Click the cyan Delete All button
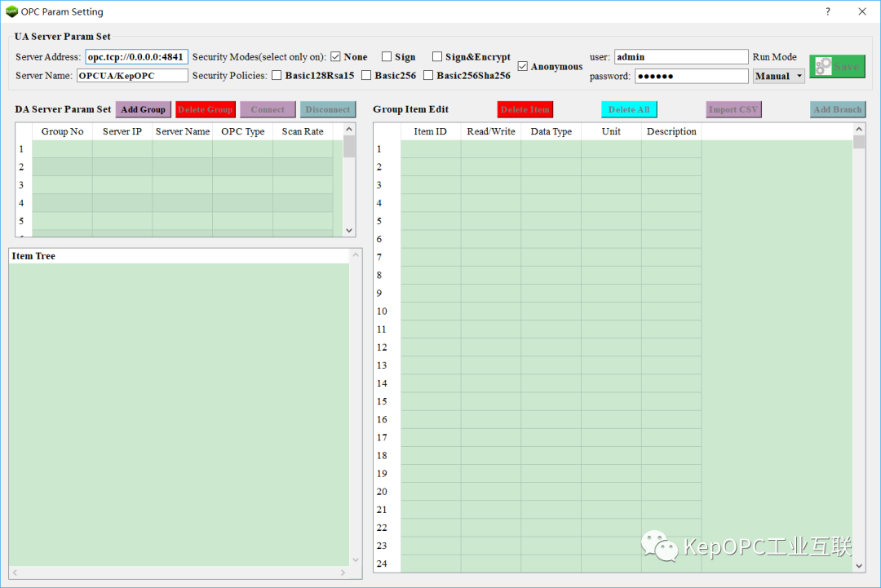 [629, 109]
